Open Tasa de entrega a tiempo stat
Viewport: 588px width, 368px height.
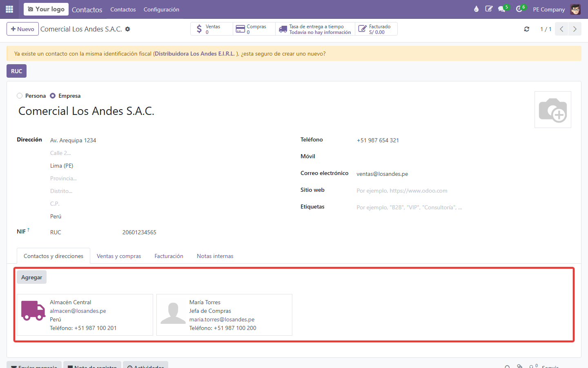[x=315, y=29]
